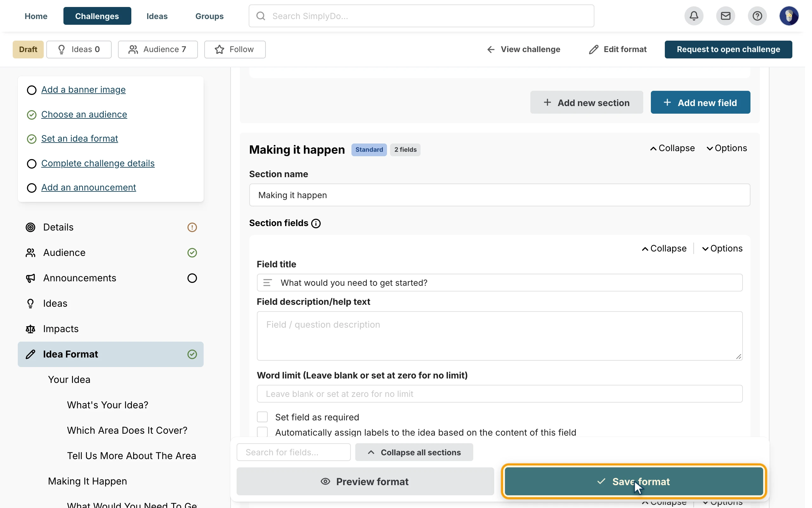This screenshot has width=812, height=508.
Task: Open Options for the What would you need field
Action: click(x=722, y=249)
